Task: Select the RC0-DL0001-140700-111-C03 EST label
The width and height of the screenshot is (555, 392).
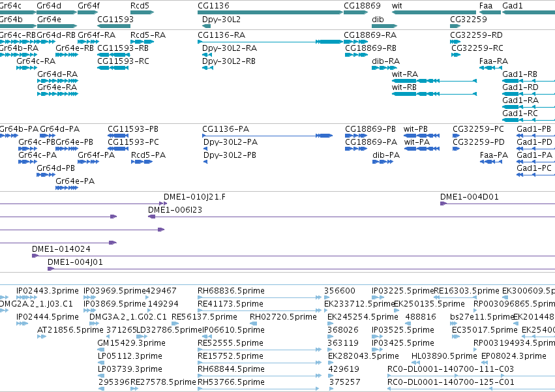Action: tap(451, 369)
